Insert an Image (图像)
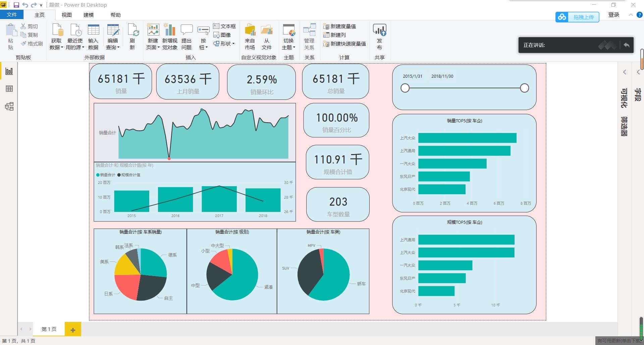 [222, 35]
